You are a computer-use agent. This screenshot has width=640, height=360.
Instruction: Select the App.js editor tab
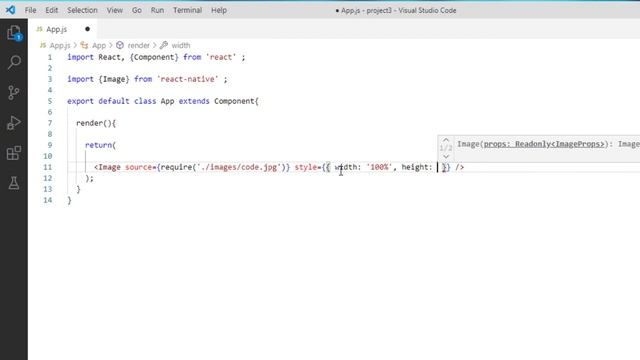coord(63,29)
